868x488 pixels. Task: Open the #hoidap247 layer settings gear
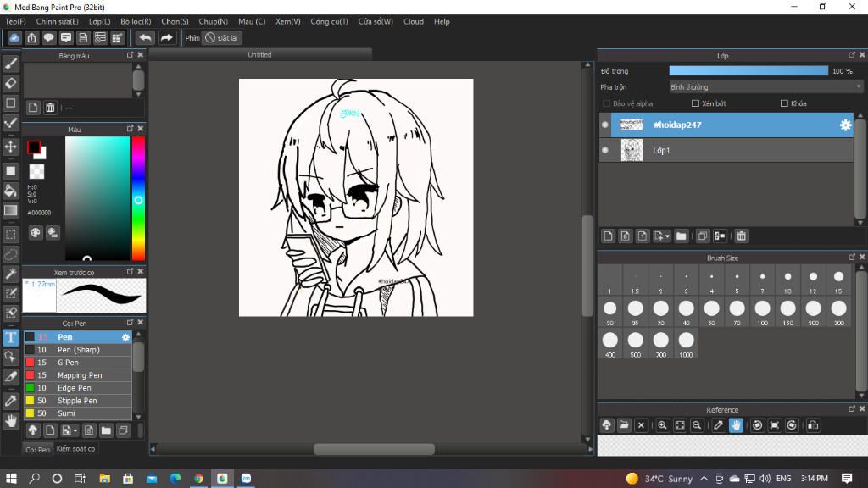point(845,125)
